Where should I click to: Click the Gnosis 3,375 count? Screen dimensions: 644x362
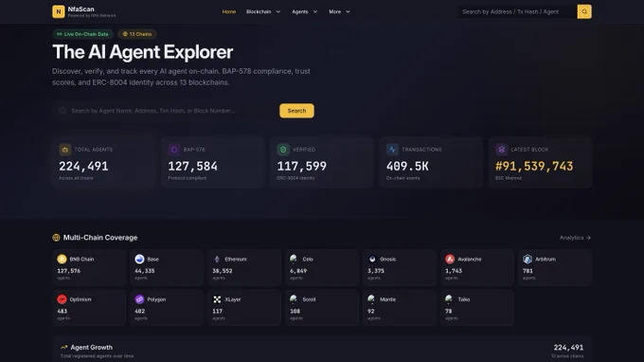(376, 271)
